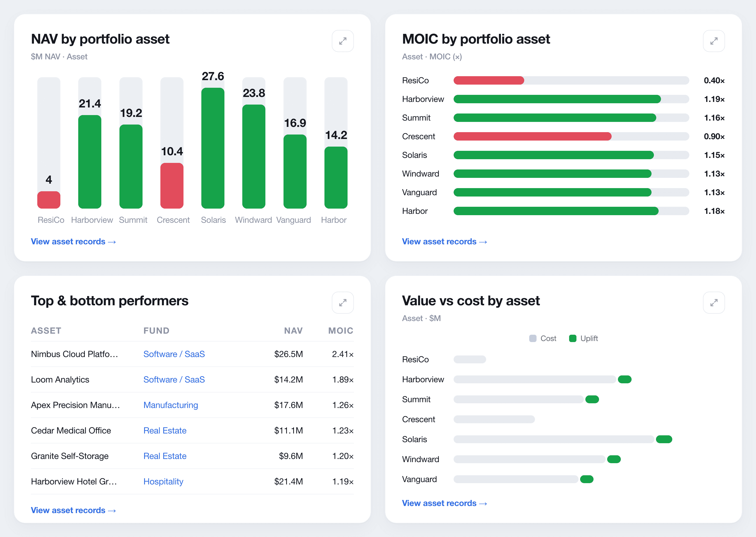Click the Windward uplift segment in Value vs cost
756x537 pixels.
[x=614, y=459]
